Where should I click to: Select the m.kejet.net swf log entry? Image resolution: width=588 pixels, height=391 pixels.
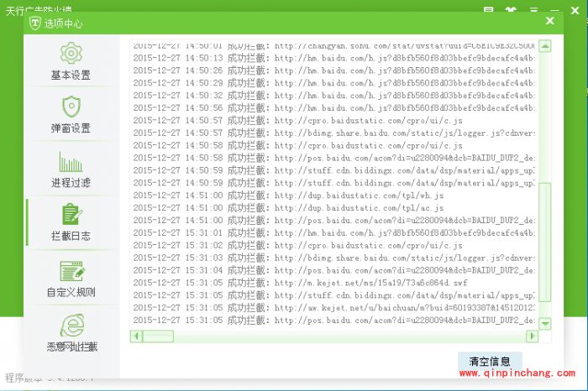(336, 283)
